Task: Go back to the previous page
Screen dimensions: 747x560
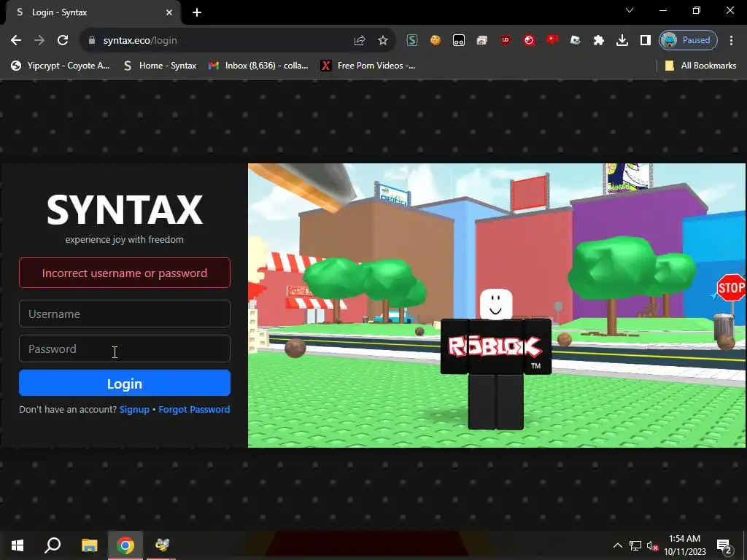Action: click(16, 41)
